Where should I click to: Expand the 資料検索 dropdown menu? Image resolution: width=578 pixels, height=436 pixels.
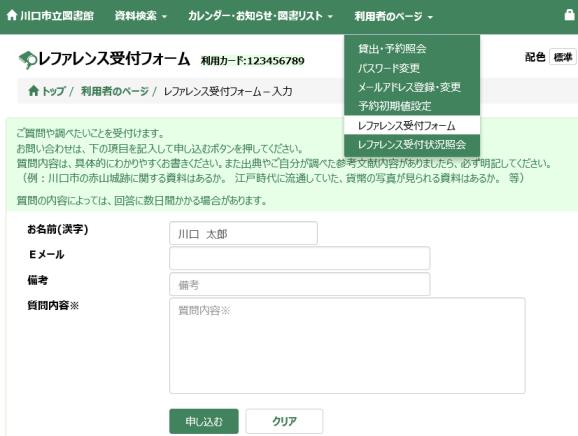[140, 16]
